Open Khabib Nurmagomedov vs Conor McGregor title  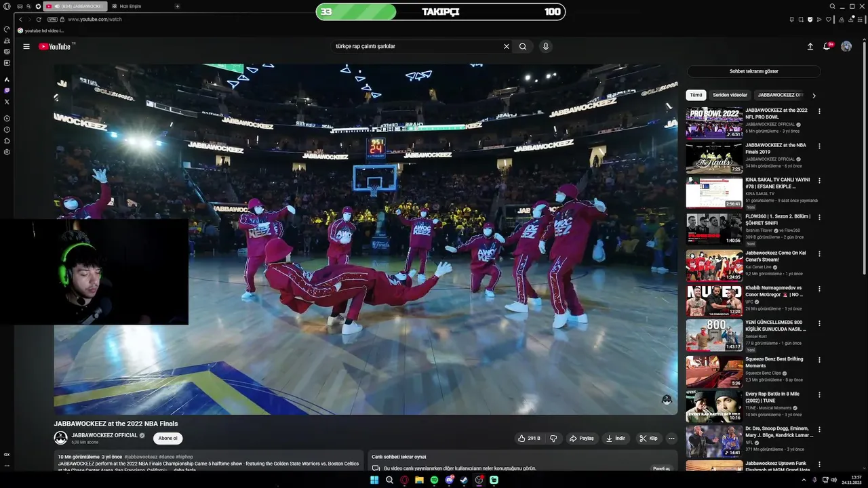point(774,291)
